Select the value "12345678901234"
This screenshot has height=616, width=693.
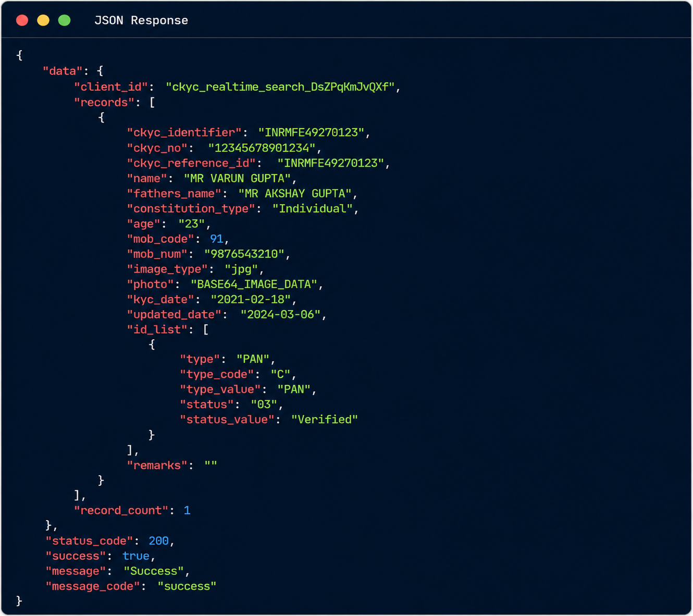click(262, 148)
